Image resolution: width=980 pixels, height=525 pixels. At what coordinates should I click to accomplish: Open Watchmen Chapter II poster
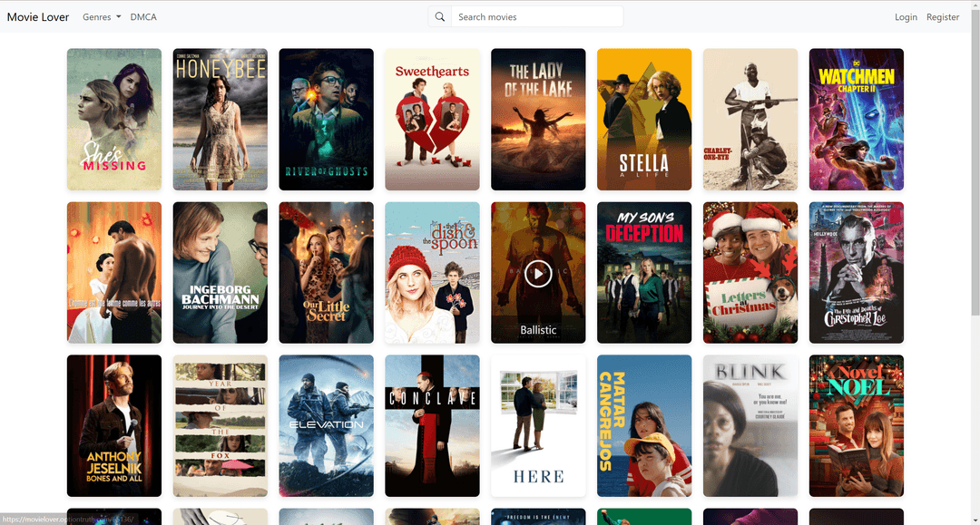[x=857, y=119]
